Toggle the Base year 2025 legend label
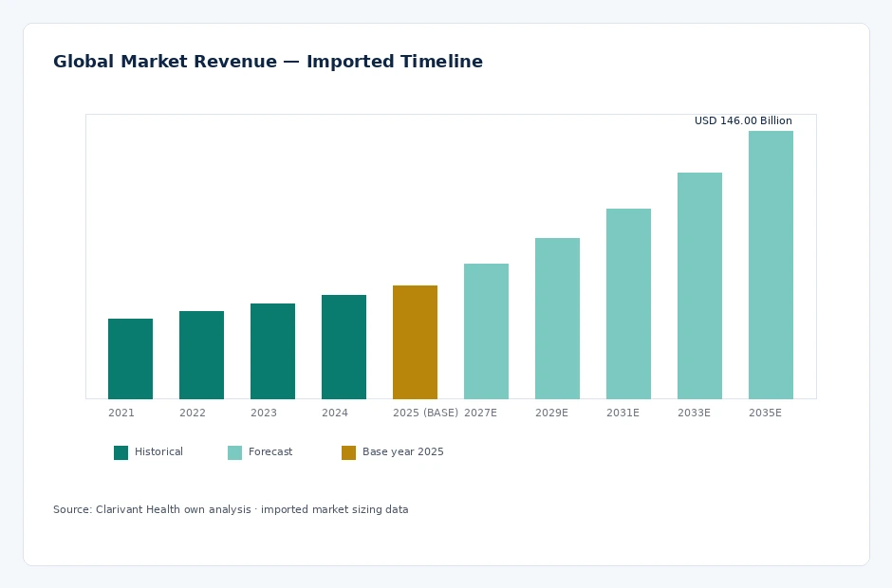Viewport: 892px width, 588px height. (402, 452)
